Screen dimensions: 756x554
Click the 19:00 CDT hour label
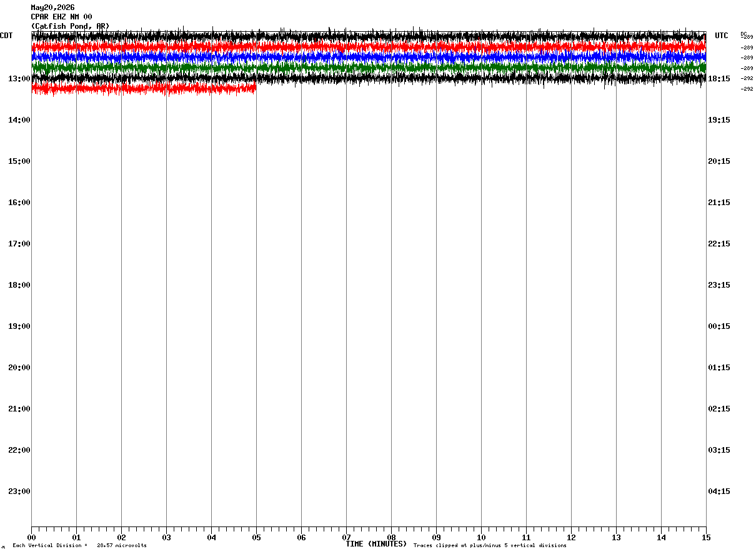[x=19, y=326]
